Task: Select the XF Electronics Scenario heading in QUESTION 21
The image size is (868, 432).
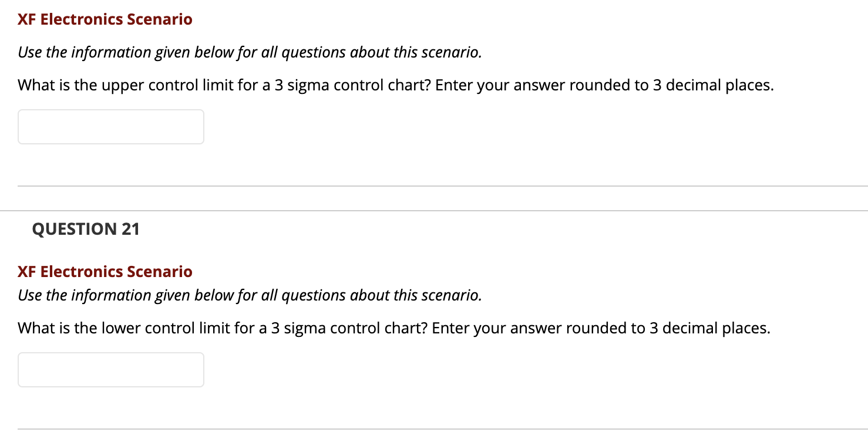Action: (x=104, y=271)
